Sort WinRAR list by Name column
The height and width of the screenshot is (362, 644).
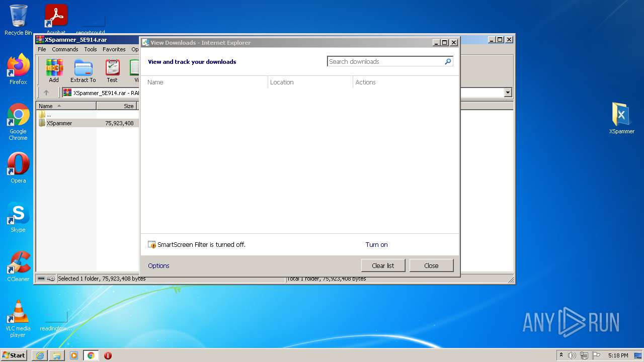click(66, 106)
